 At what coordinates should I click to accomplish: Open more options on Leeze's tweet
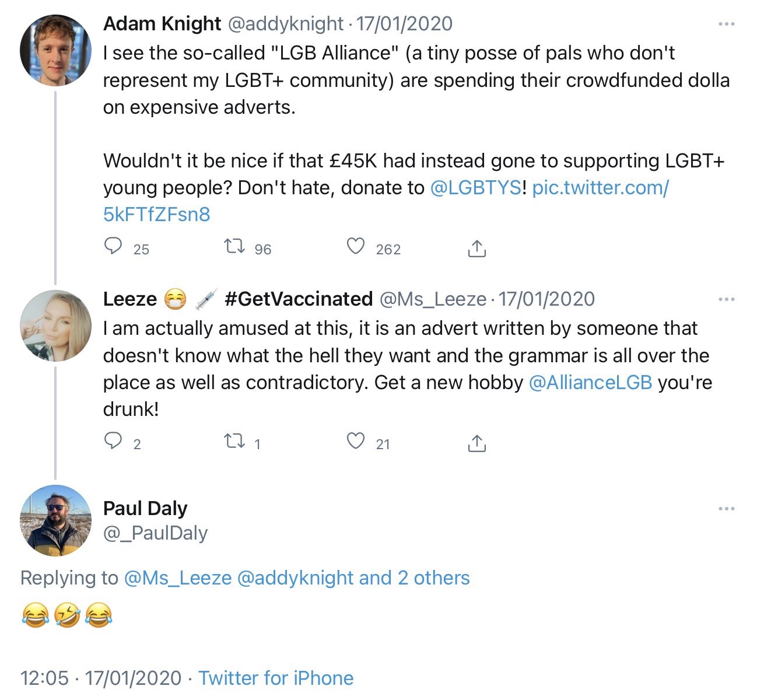pyautogui.click(x=726, y=299)
